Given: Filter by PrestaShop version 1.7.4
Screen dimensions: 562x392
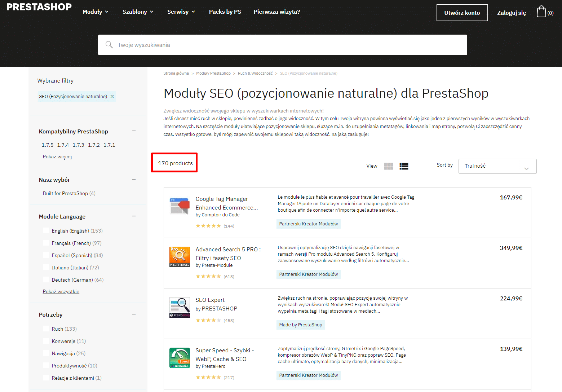Looking at the screenshot, I should coord(63,145).
